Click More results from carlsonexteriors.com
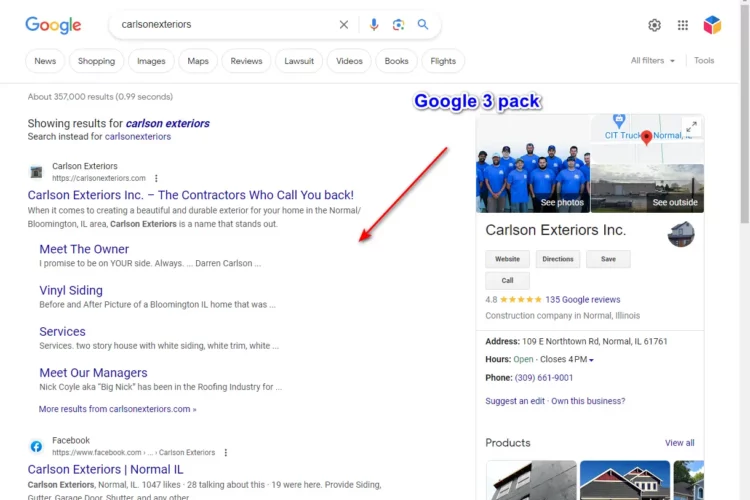Screen dimensions: 750x500 [117, 409]
